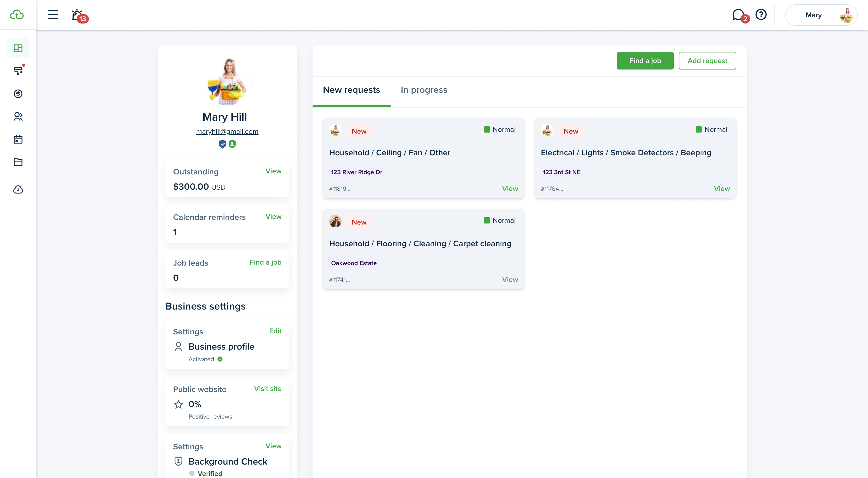Click the #11784... request number
Screen dimensions: 868x478
552,189
